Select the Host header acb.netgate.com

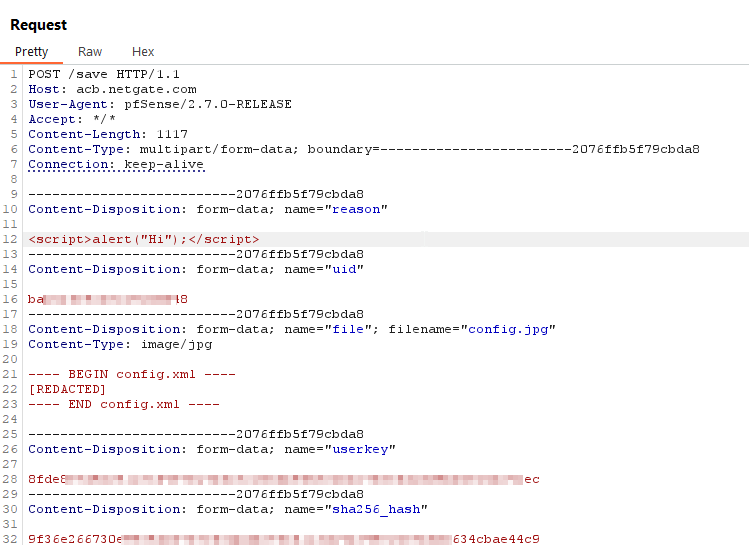[112, 89]
